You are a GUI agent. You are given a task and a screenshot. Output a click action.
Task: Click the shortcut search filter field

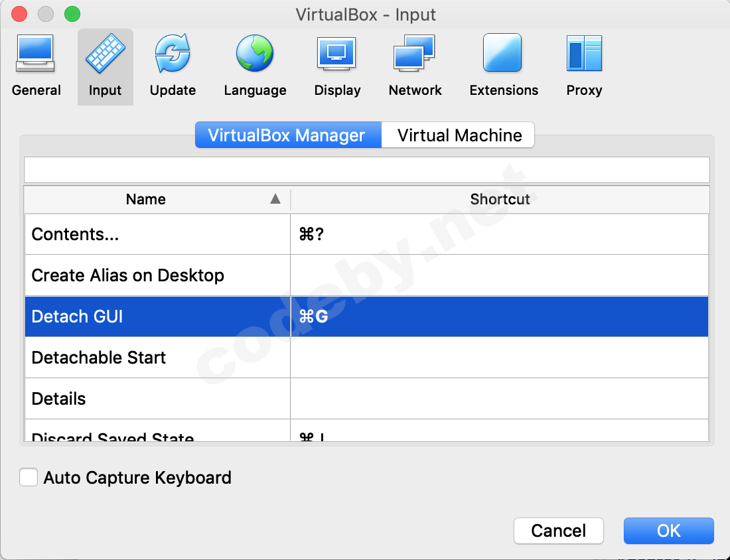[x=366, y=170]
